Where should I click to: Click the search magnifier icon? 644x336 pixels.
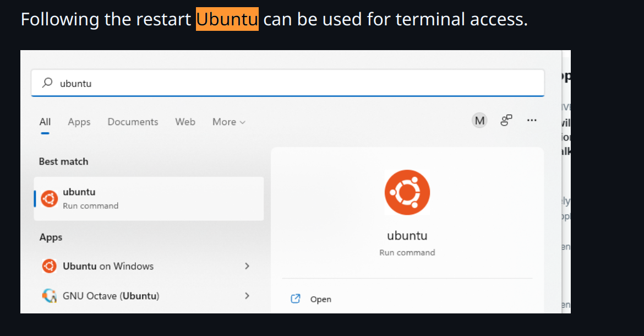tap(47, 83)
